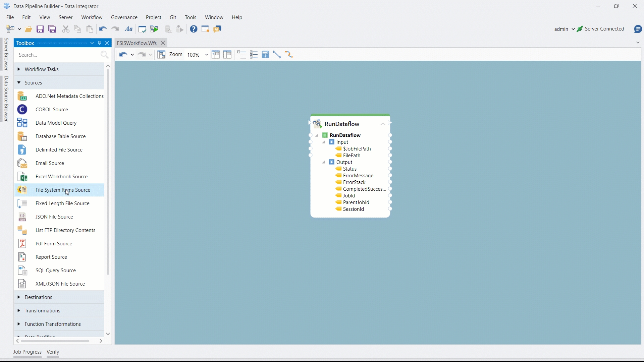Click the Toolbox search field
644x362 pixels.
coord(57,55)
